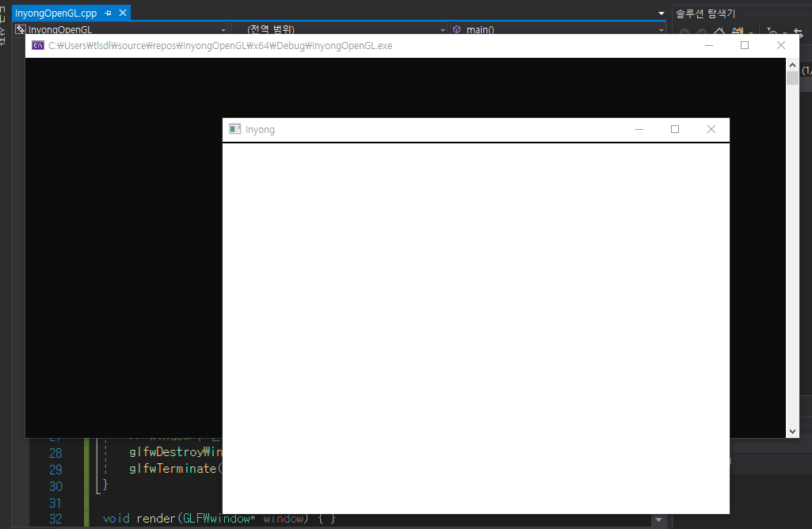Click the Home icon in Solution Explorer toolbar

pyautogui.click(x=719, y=32)
